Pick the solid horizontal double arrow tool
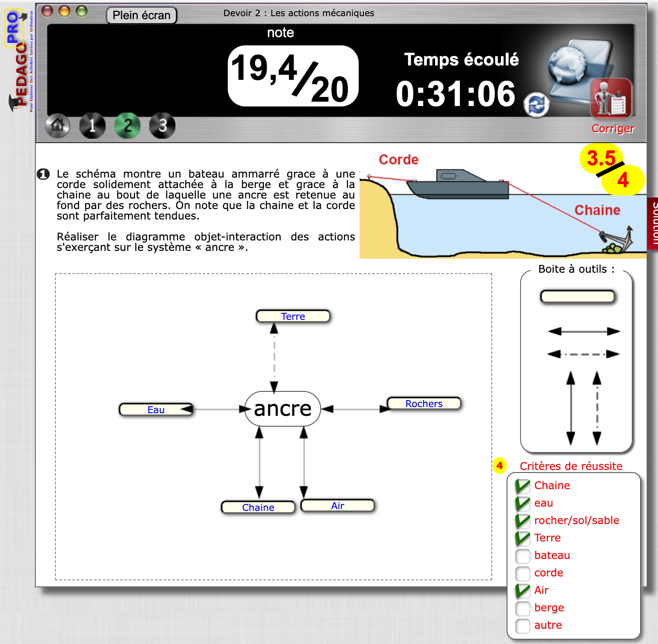 [584, 332]
